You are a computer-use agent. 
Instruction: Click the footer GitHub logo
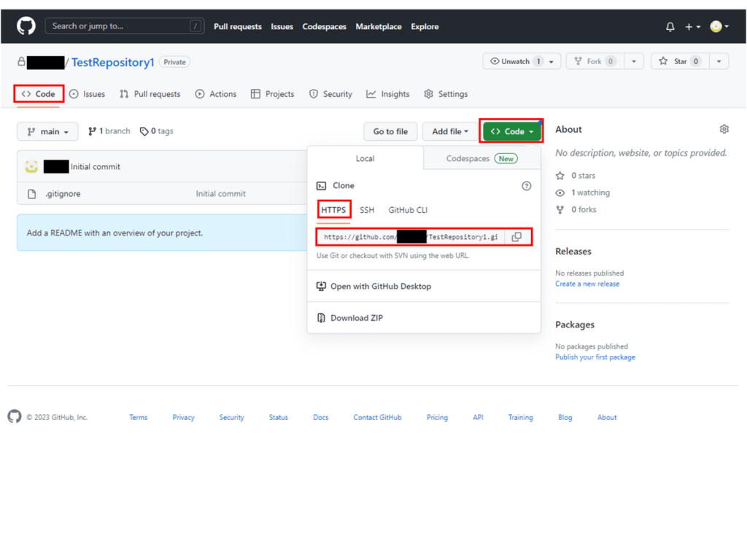tap(15, 416)
